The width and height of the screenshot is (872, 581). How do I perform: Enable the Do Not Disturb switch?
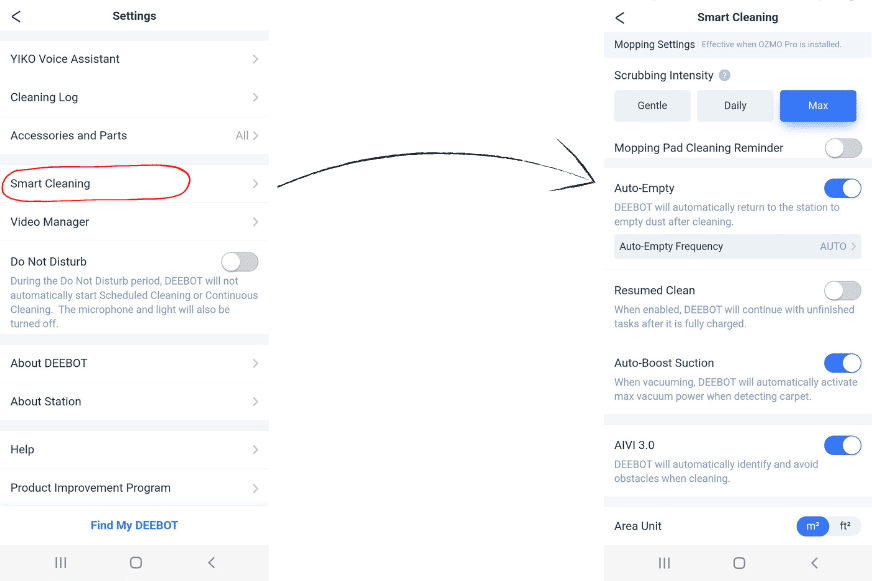click(240, 262)
